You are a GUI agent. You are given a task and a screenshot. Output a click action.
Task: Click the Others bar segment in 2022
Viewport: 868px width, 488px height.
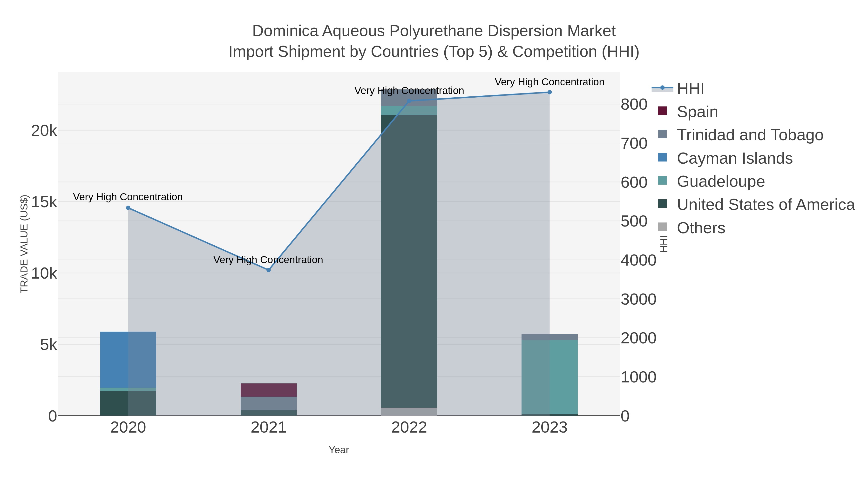pos(409,412)
